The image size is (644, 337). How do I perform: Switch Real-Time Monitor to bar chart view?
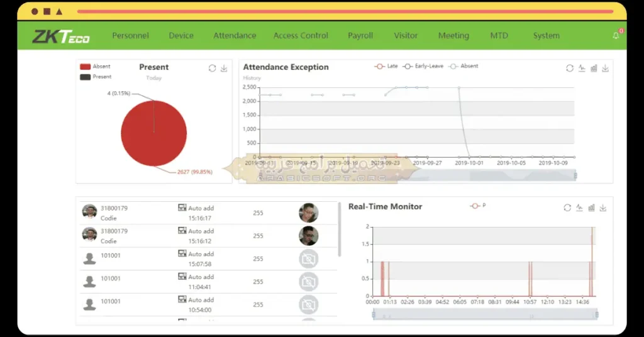click(591, 207)
